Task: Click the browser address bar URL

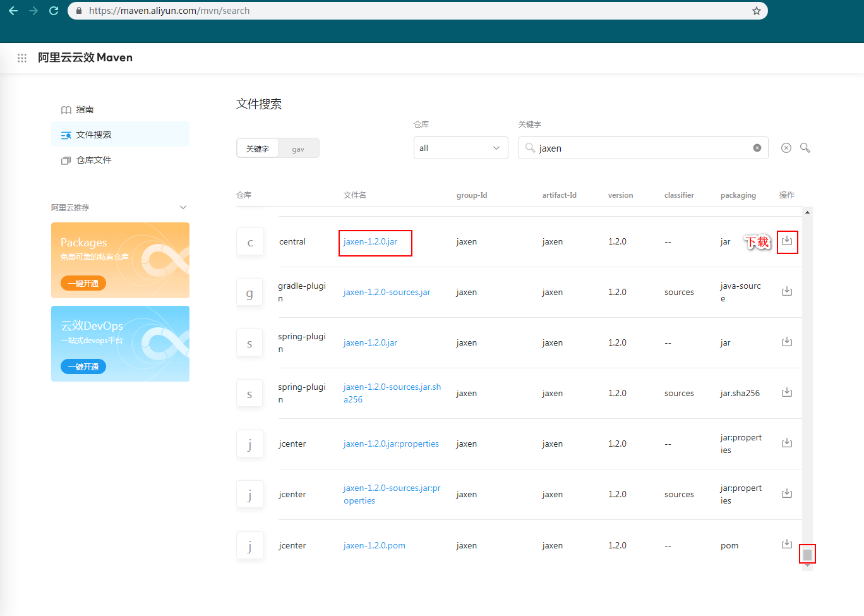Action: point(169,11)
